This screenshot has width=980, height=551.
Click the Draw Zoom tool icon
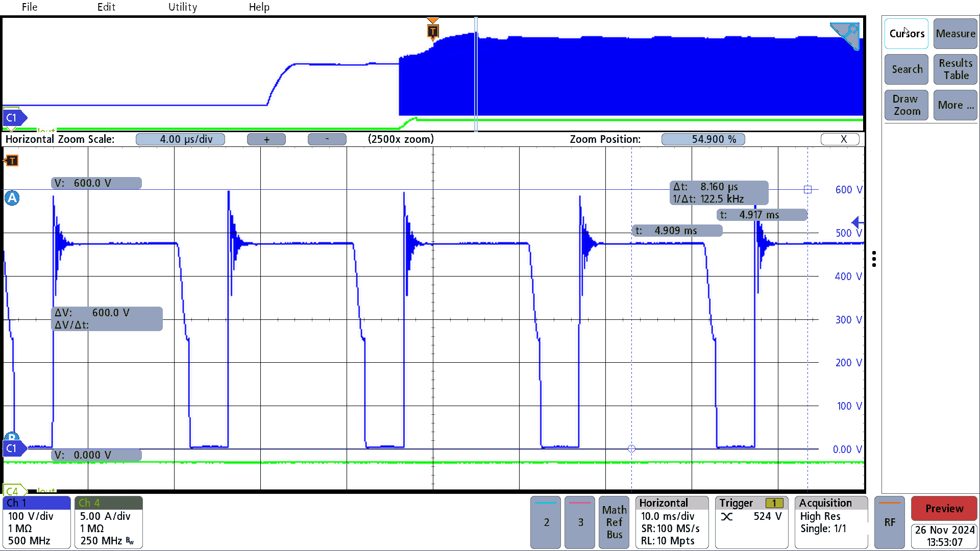[906, 105]
